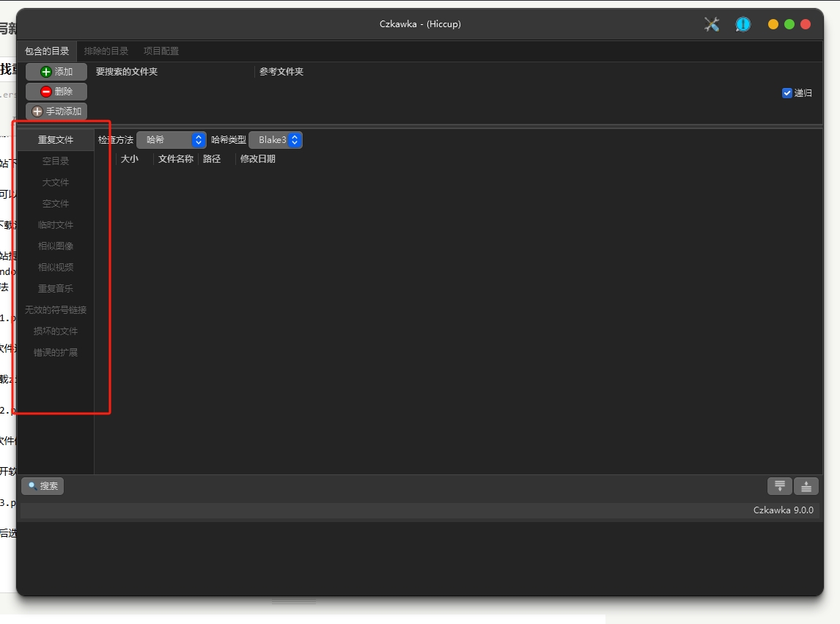The height and width of the screenshot is (624, 840).
Task: Open the settings tools icon in title bar
Action: click(712, 24)
